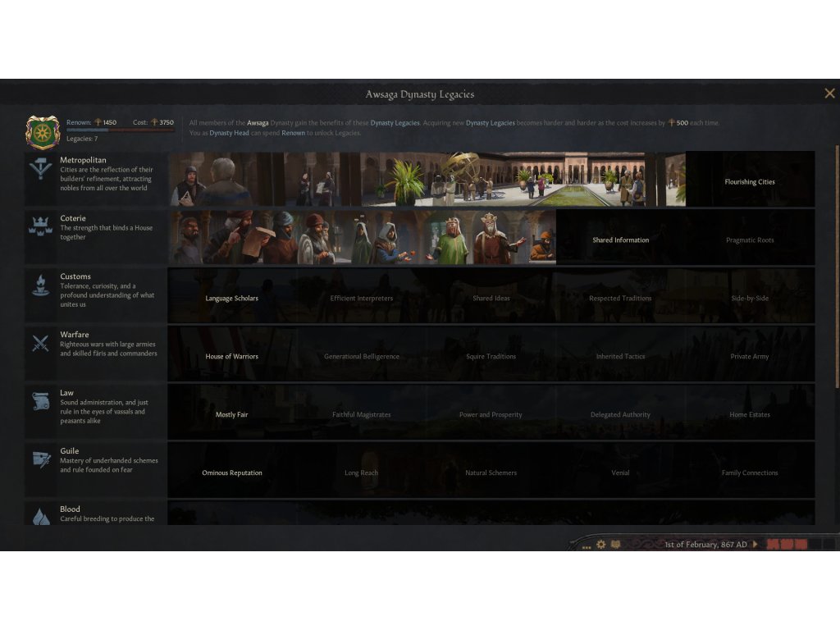Click the renown icon beside 1450

[98, 122]
